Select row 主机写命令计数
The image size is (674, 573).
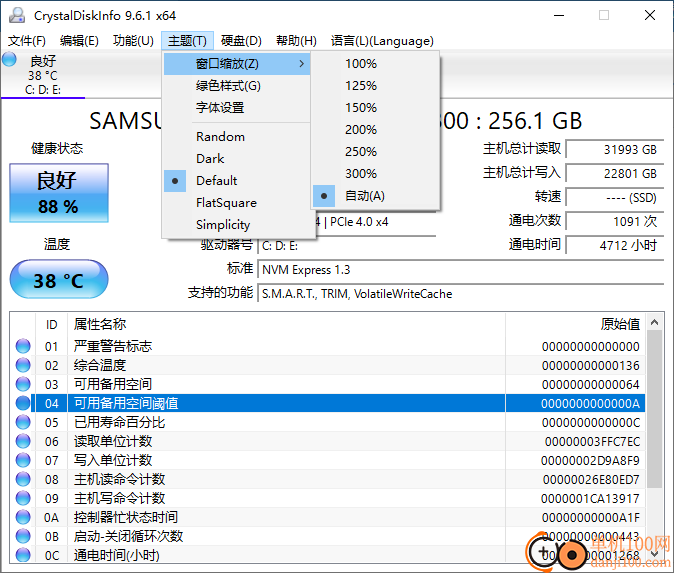328,498
